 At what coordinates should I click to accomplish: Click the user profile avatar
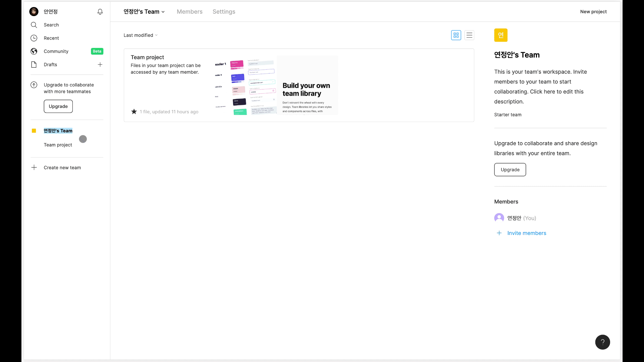(34, 12)
